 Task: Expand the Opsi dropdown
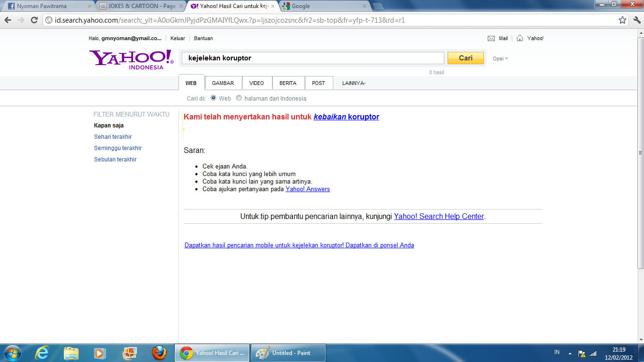tap(500, 59)
